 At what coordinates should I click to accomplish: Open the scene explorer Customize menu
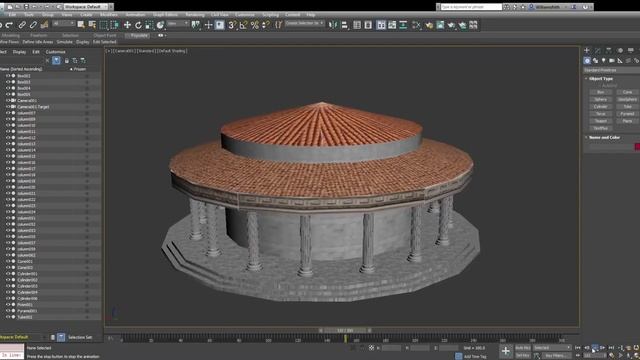click(56, 52)
